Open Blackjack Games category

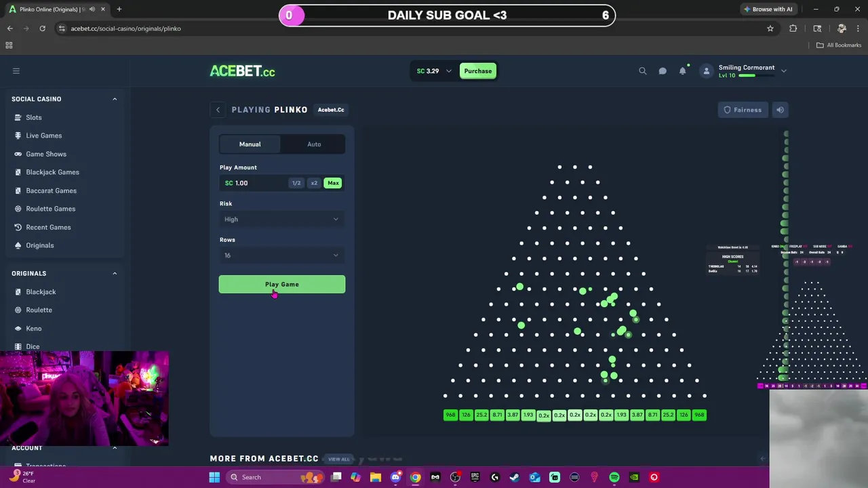(52, 172)
